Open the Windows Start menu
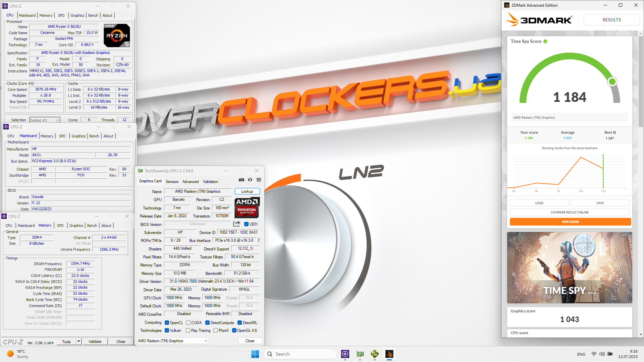 coord(255,354)
